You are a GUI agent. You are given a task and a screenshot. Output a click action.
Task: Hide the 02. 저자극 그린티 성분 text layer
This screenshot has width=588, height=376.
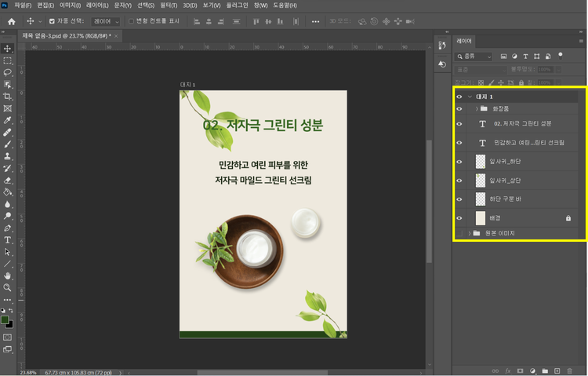click(x=459, y=123)
